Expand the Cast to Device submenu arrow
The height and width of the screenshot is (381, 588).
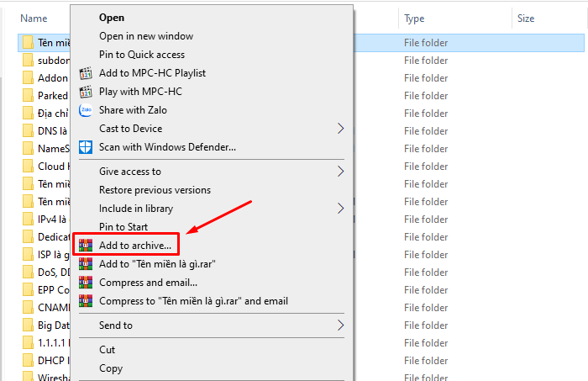pyautogui.click(x=340, y=129)
